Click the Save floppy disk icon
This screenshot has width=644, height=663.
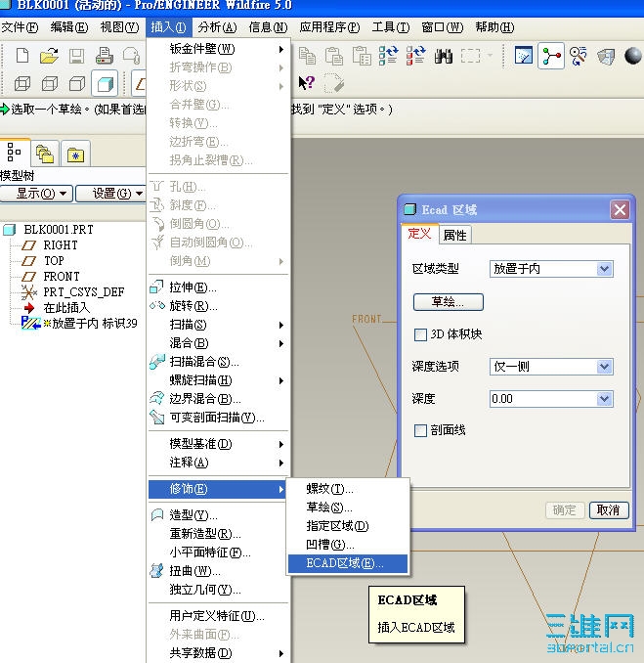[x=76, y=56]
